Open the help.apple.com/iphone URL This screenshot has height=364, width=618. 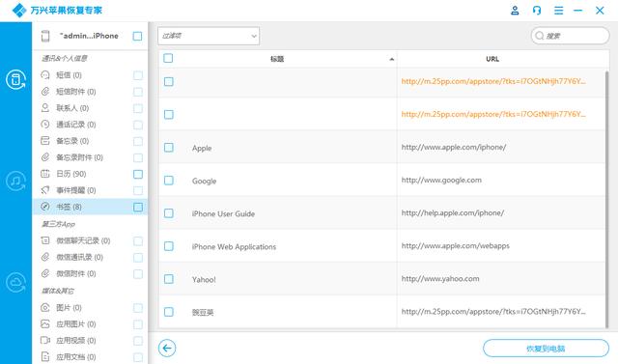[453, 213]
